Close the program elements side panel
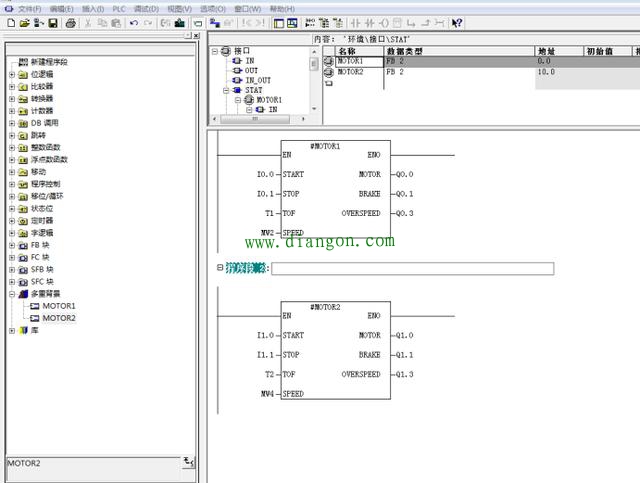 pos(197,36)
